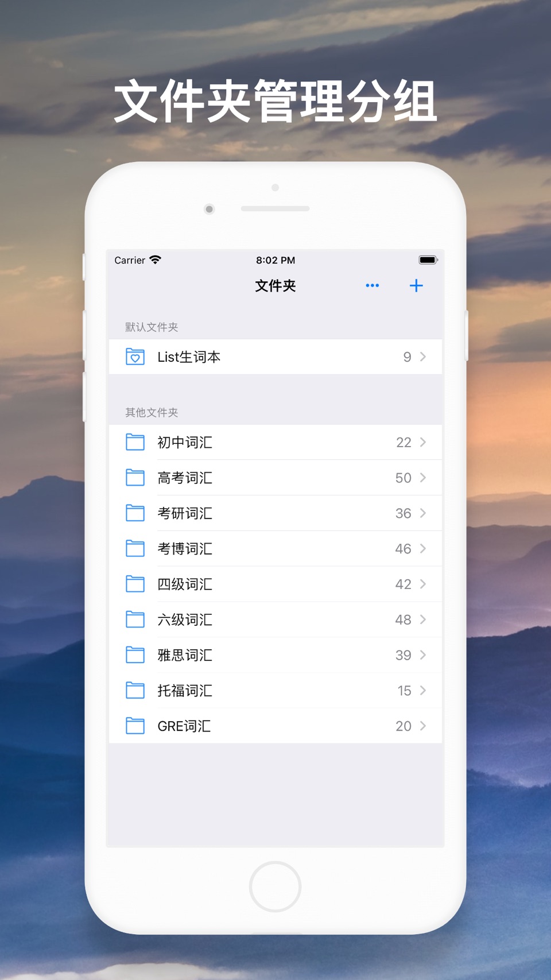Click the 其他文件夹 section header
Image resolution: width=551 pixels, height=980 pixels.
(152, 413)
